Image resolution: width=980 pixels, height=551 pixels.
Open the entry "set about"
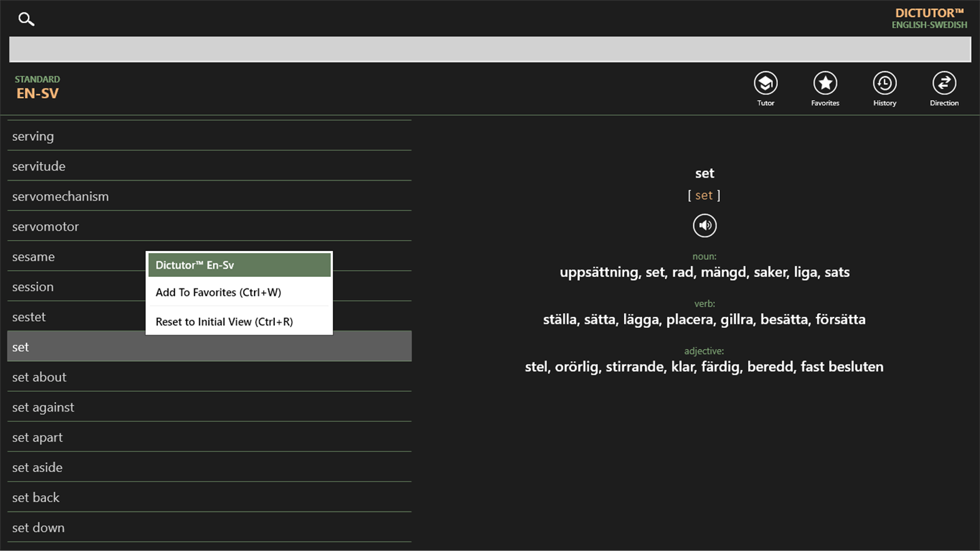[210, 377]
